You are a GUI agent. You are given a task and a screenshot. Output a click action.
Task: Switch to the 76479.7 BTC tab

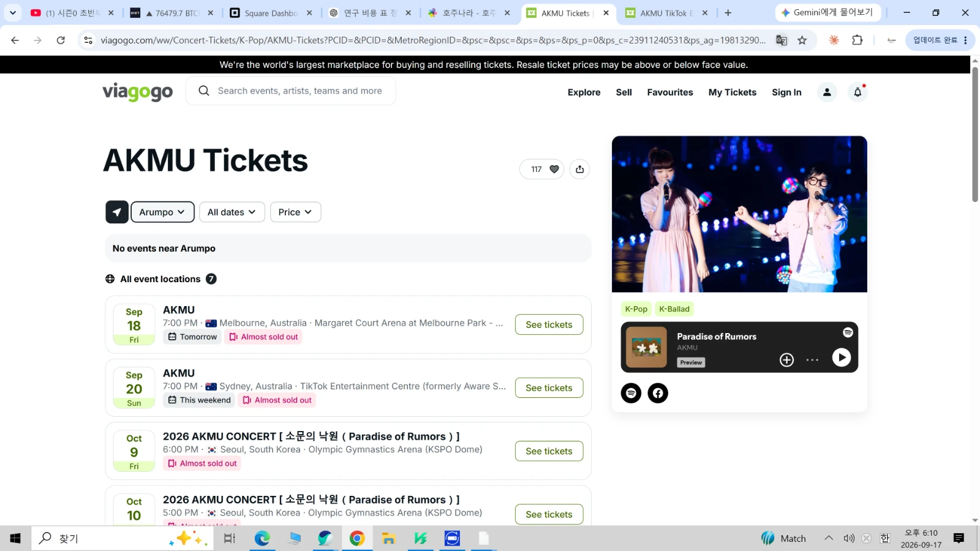click(171, 13)
